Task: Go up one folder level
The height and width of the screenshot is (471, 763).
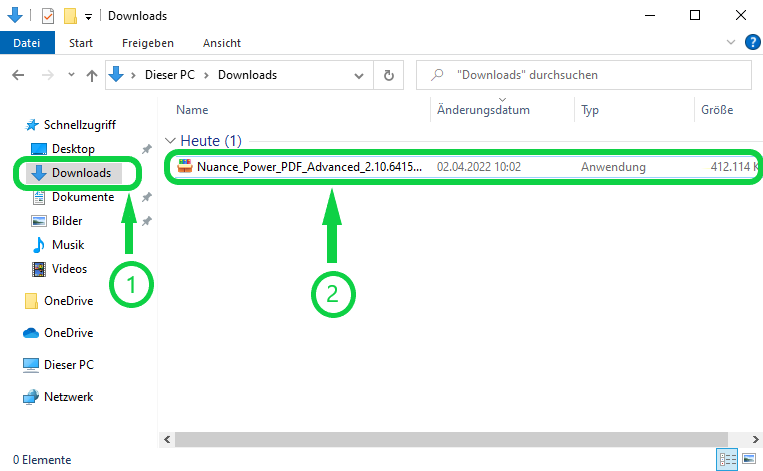Action: (x=92, y=75)
